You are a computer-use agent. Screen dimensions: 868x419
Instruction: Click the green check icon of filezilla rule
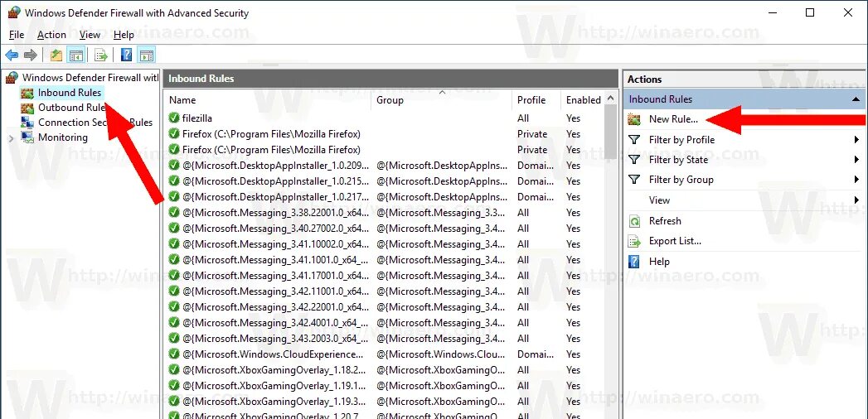174,118
